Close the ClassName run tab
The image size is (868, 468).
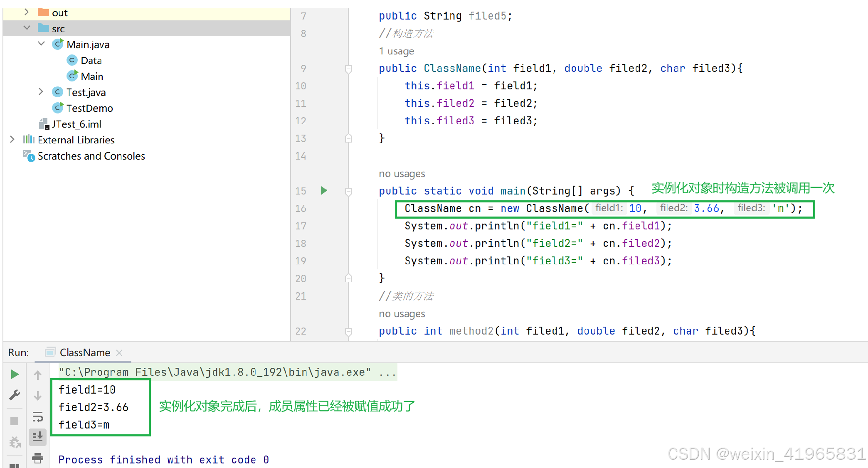click(119, 352)
